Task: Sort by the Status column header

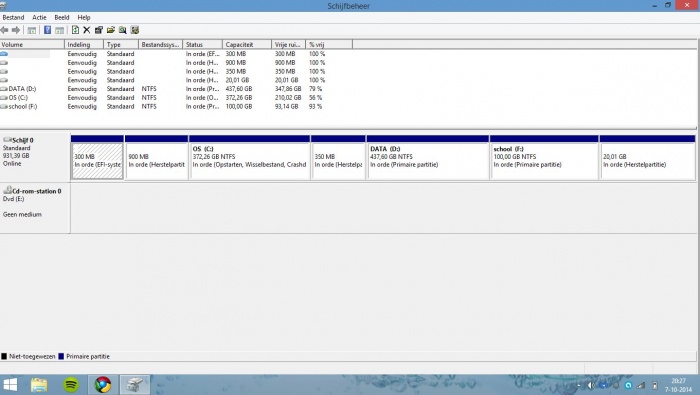Action: pyautogui.click(x=202, y=45)
